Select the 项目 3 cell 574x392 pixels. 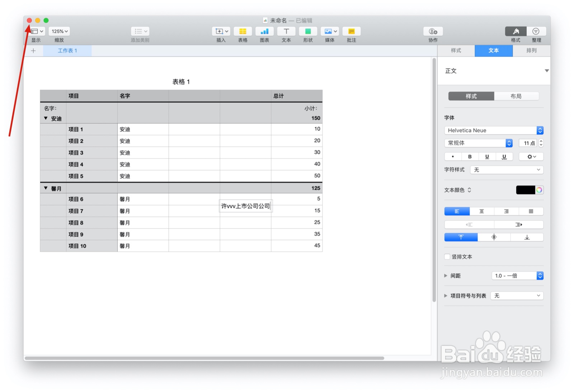coord(92,152)
